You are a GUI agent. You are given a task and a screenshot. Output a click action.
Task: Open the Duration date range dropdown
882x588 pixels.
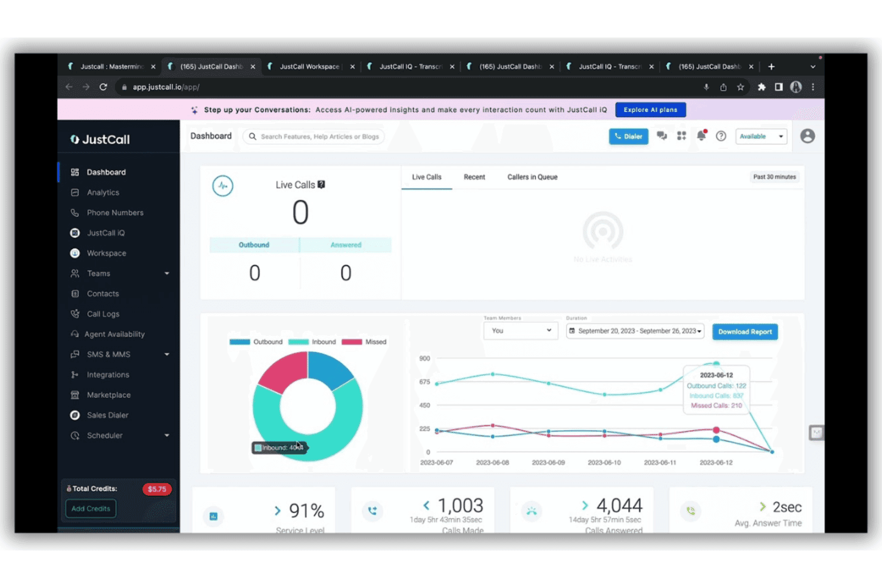635,331
